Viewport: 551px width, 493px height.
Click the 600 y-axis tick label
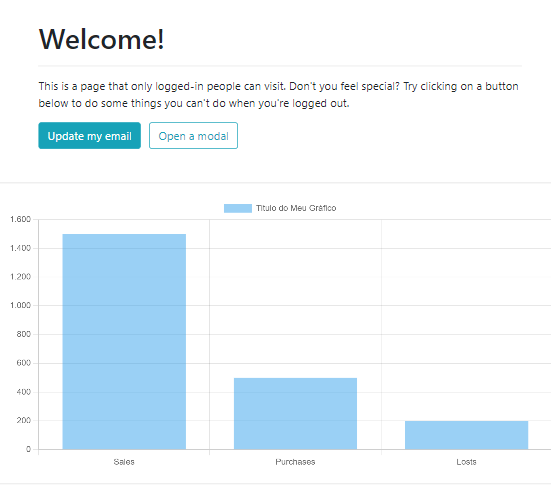[24, 363]
